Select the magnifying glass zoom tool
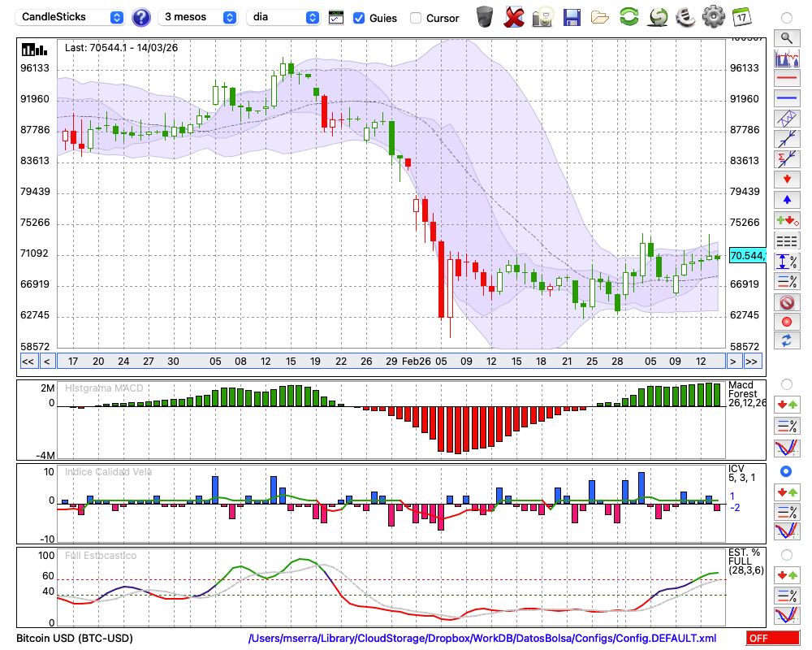Image resolution: width=812 pixels, height=650 pixels. (786, 37)
